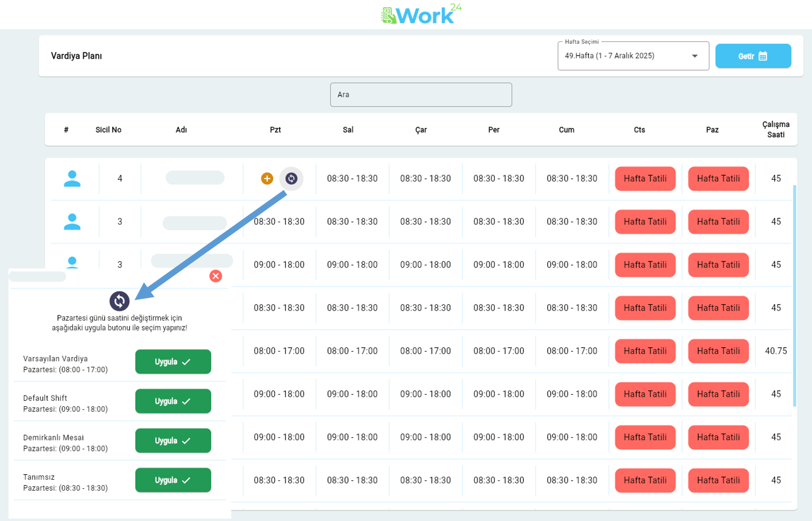Click Sunday Hafta Tatili in 40.75 hours row
Image resolution: width=812 pixels, height=521 pixels.
718,351
